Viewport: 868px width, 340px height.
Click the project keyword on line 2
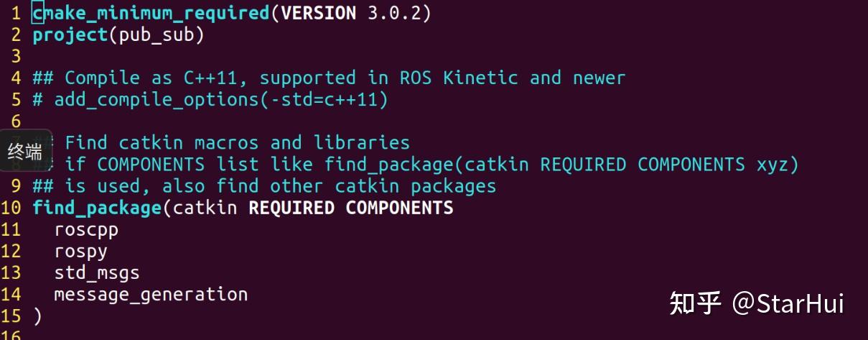tap(70, 35)
